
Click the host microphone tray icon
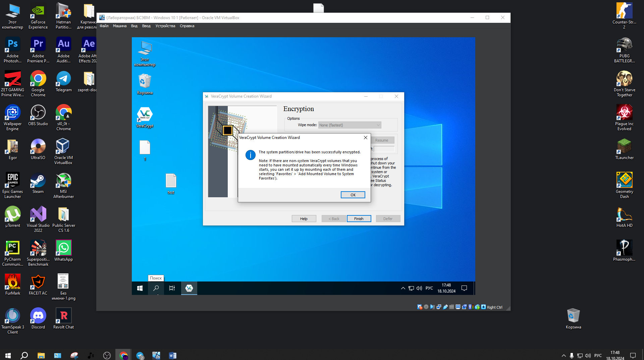pyautogui.click(x=572, y=356)
